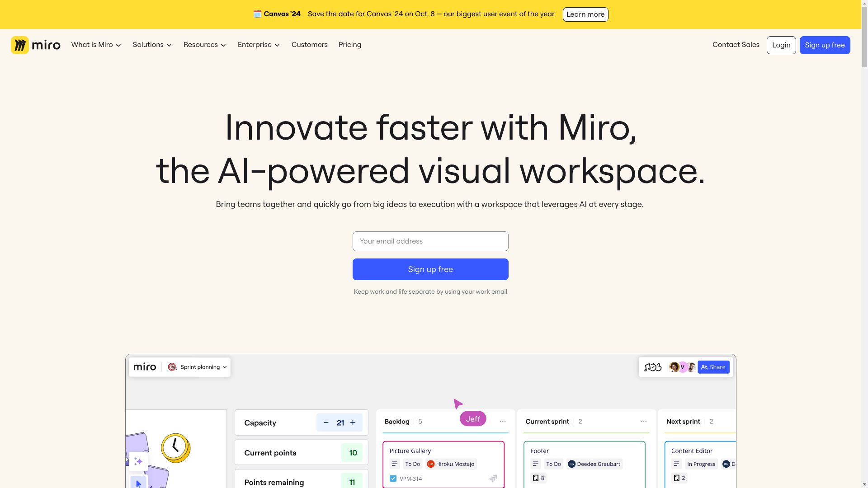This screenshot has width=868, height=488.
Task: Click the Jira icon on Picture Gallery card
Action: [493, 479]
